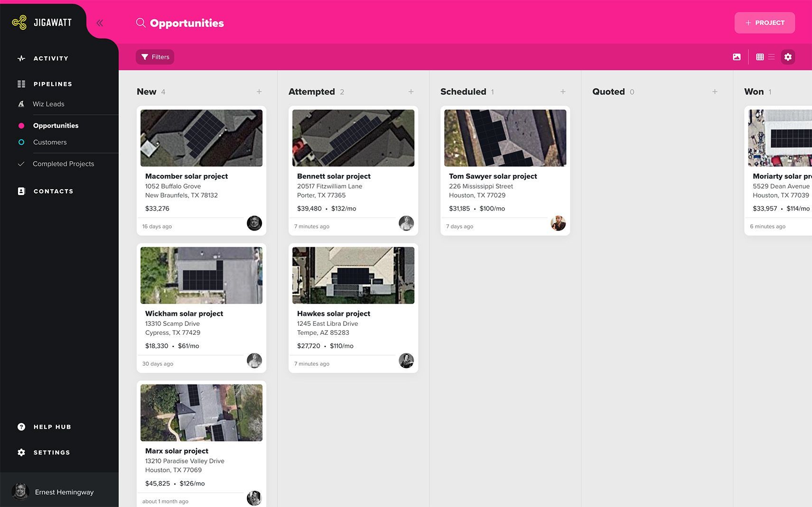812x507 pixels.
Task: Open the Filters button
Action: (155, 57)
